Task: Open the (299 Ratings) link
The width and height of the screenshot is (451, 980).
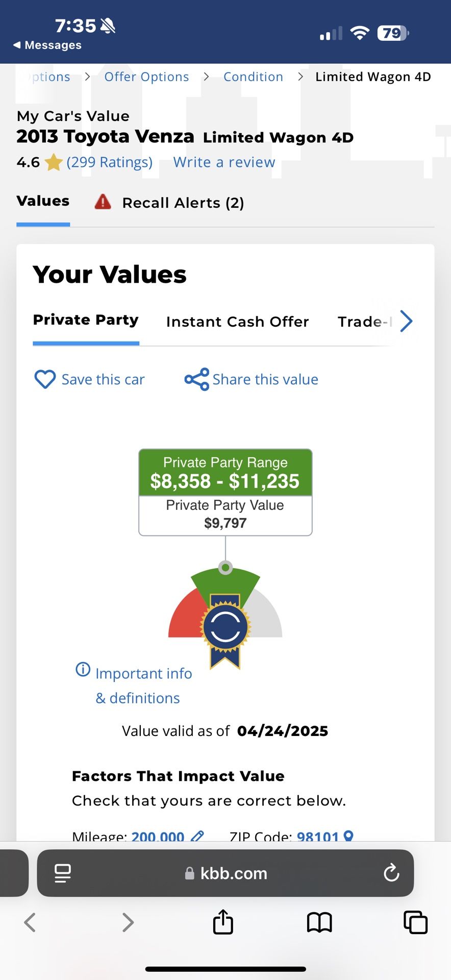Action: tap(110, 162)
